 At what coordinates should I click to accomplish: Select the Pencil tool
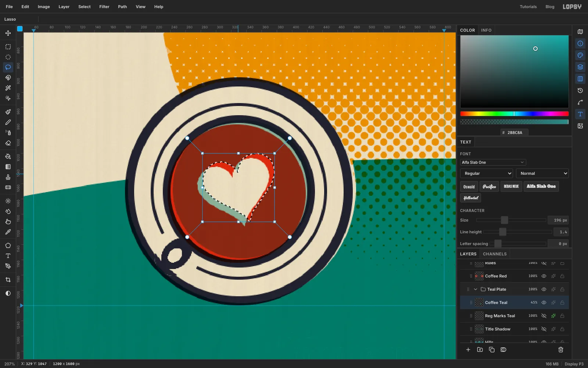coord(8,122)
